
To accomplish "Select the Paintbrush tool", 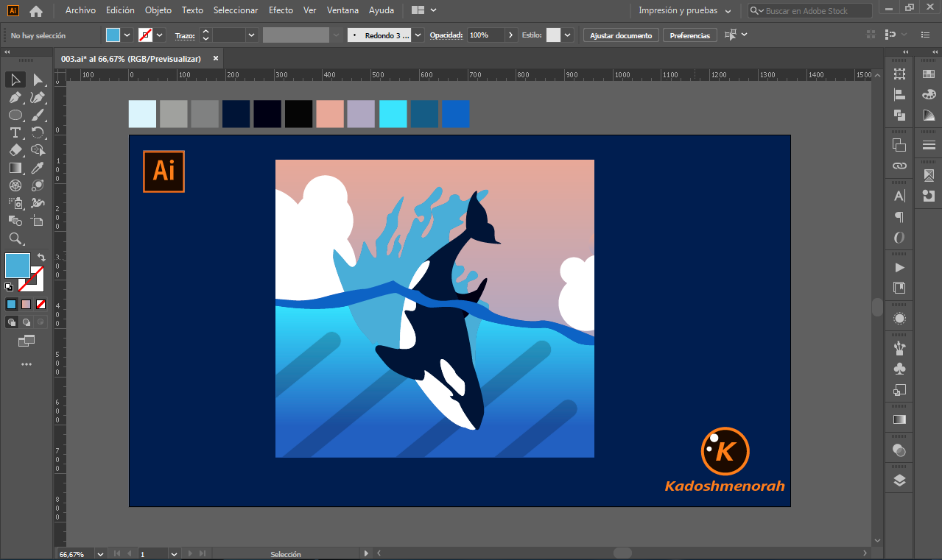I will [38, 115].
